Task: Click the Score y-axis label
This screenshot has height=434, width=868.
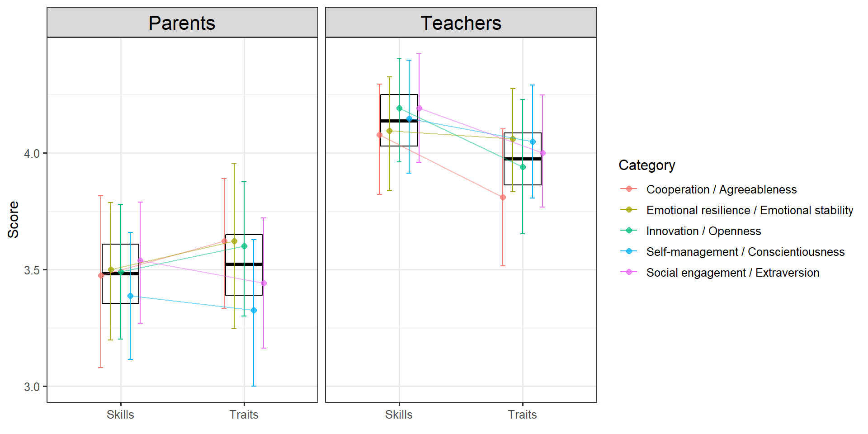Action: coord(14,220)
